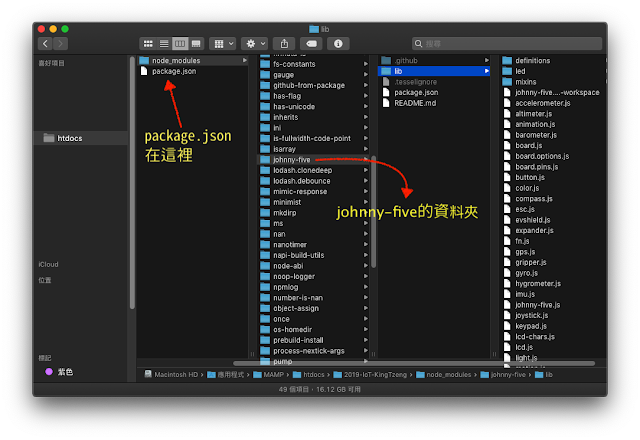Select the johnny-five folder

(314, 160)
